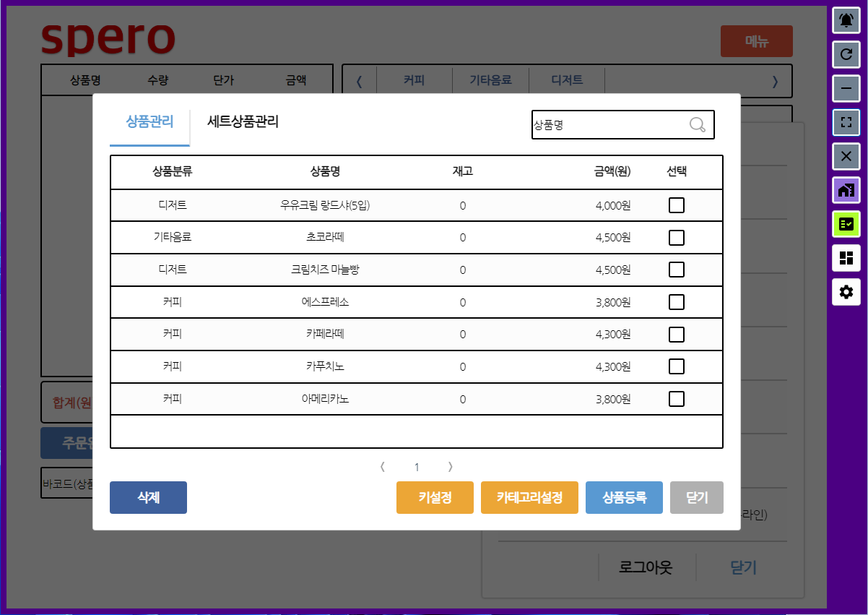The image size is (868, 615).
Task: Click the green checklist icon
Action: [x=846, y=224]
